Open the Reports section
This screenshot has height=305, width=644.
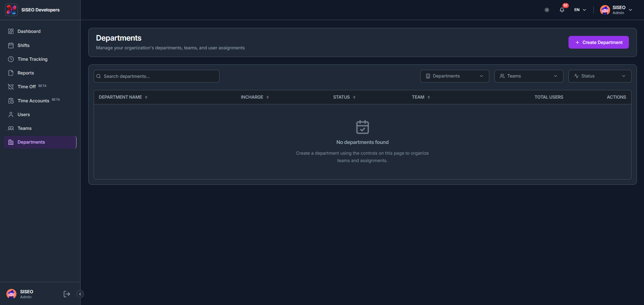click(40, 73)
